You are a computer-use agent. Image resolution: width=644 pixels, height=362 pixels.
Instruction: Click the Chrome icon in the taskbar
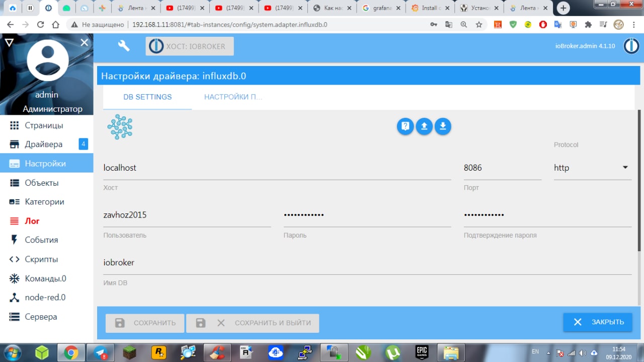tap(71, 353)
